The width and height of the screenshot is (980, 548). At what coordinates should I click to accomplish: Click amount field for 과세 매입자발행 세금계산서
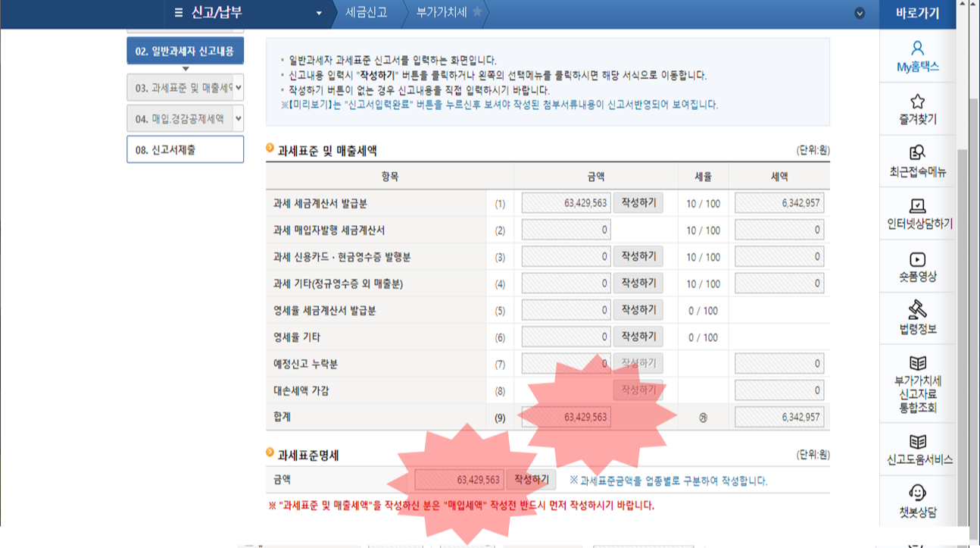pos(566,230)
